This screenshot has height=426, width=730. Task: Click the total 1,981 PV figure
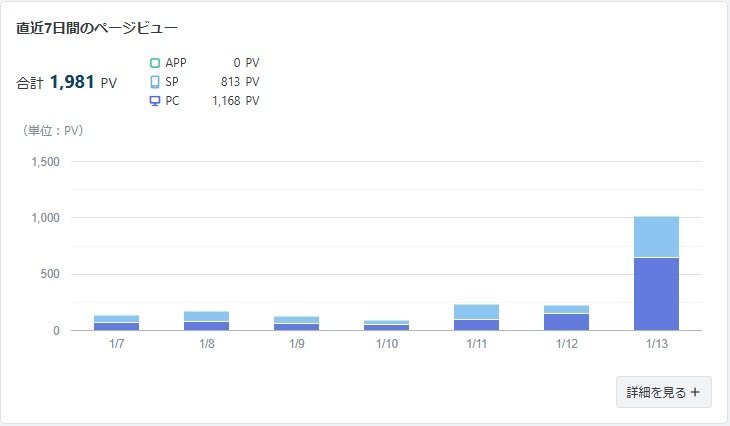pyautogui.click(x=72, y=83)
